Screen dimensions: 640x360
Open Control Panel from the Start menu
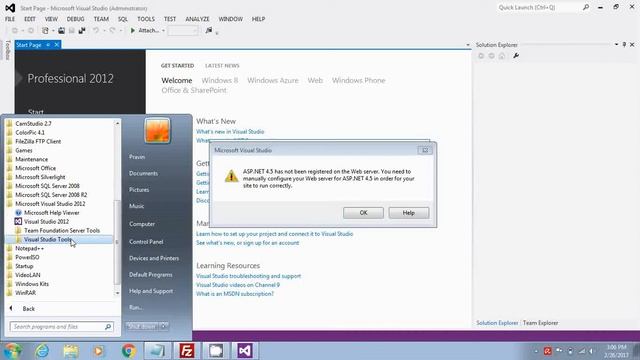tap(146, 242)
